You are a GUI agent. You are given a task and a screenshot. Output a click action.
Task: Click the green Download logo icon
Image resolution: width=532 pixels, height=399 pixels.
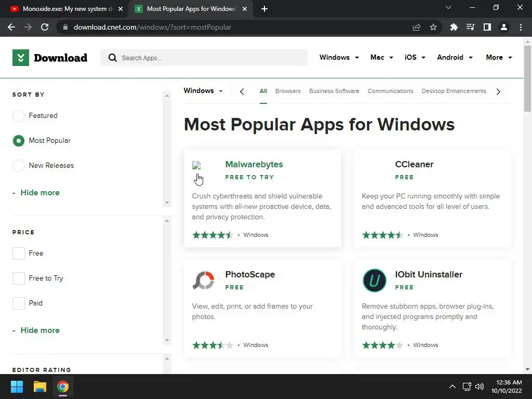point(21,58)
